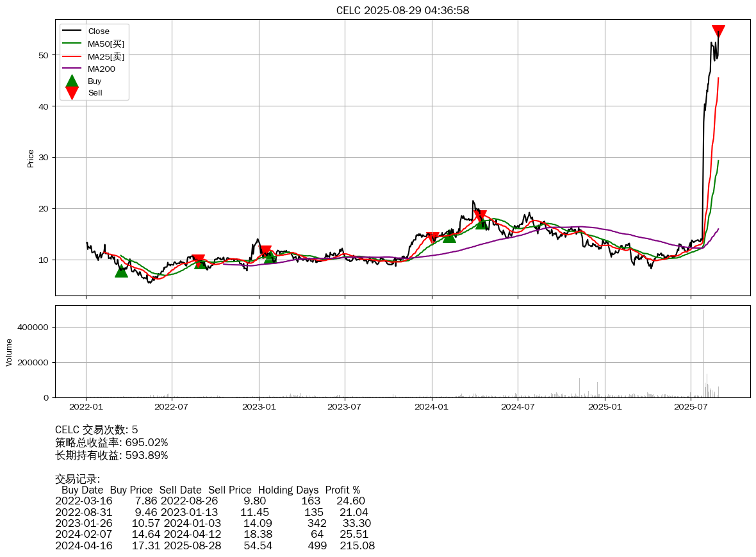Click the 长期持有收益 593.89% line
This screenshot has height=557, width=756.
(x=111, y=455)
